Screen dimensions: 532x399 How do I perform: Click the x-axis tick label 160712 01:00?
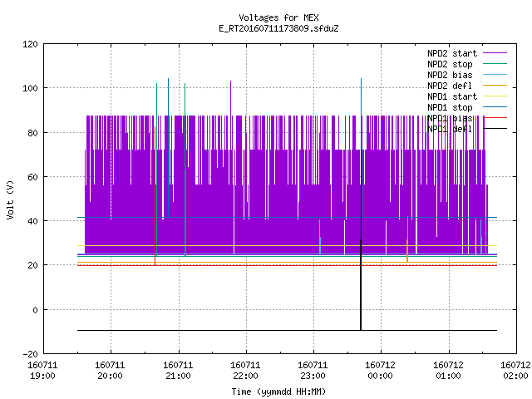pos(448,371)
